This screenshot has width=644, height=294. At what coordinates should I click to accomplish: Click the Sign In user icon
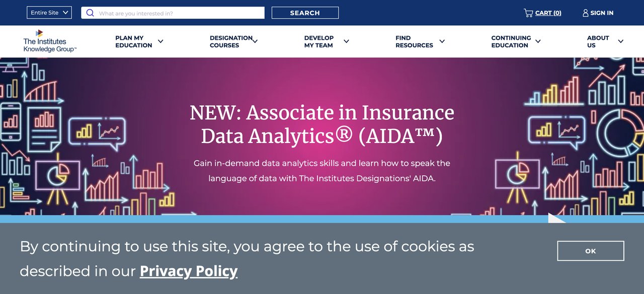click(585, 13)
